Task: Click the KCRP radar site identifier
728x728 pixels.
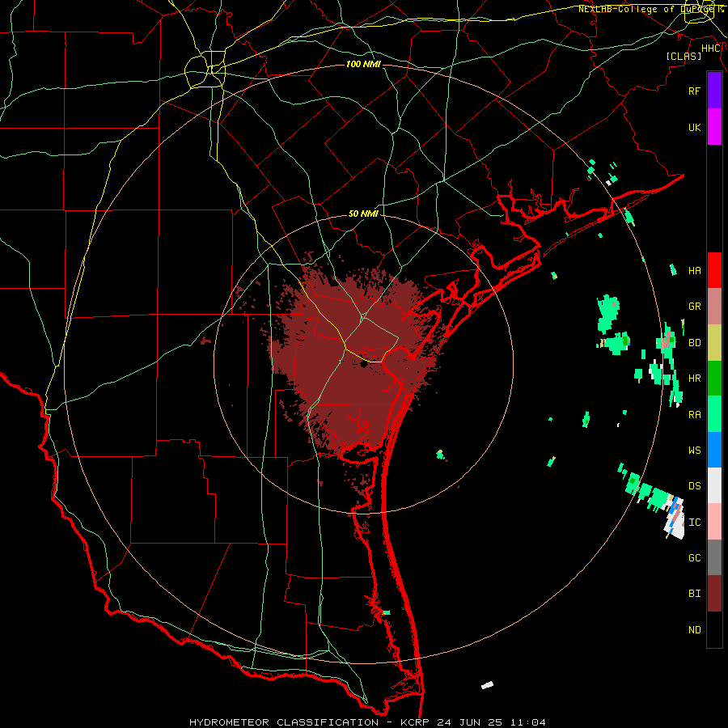Action: (417, 722)
